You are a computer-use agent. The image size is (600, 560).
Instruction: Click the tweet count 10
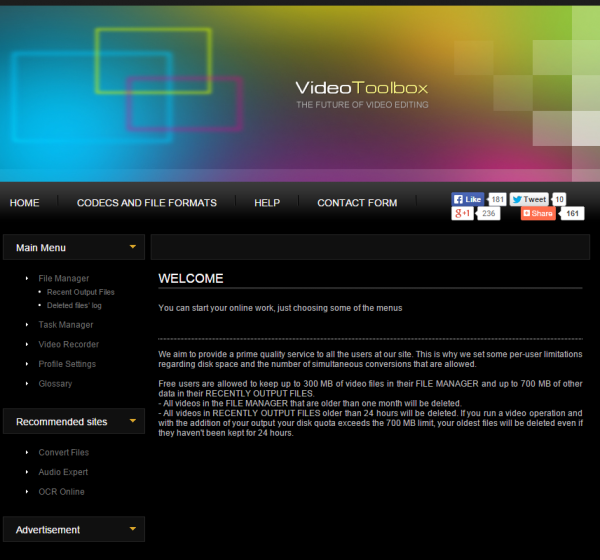(559, 199)
